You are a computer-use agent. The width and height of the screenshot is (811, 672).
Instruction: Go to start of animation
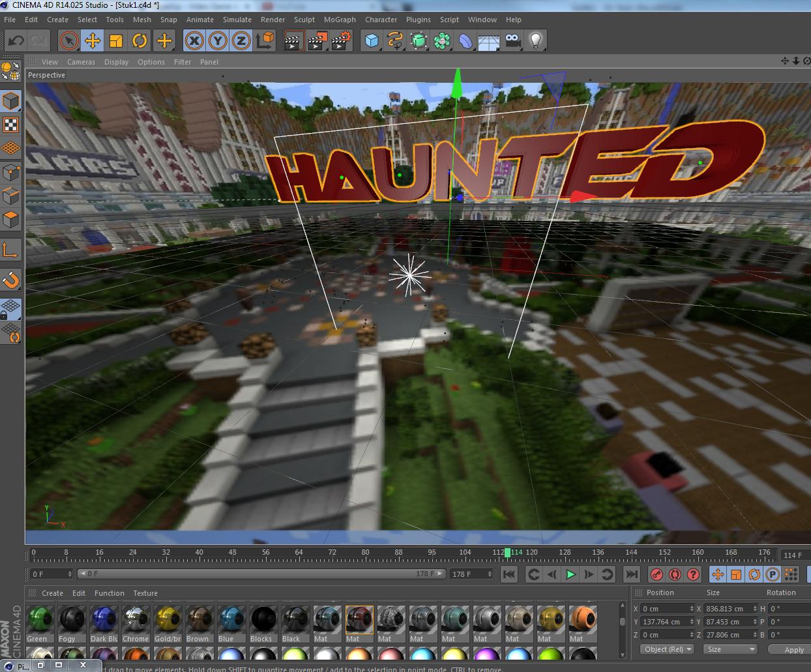(509, 574)
